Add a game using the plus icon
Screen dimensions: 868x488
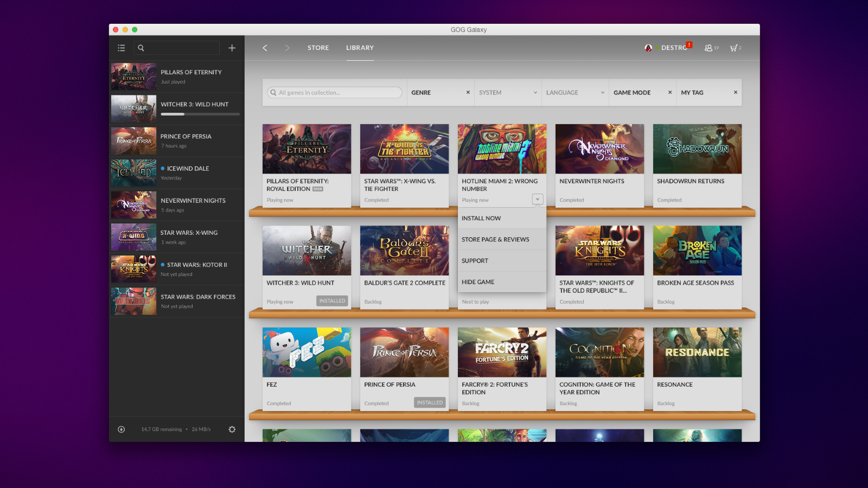pyautogui.click(x=232, y=48)
